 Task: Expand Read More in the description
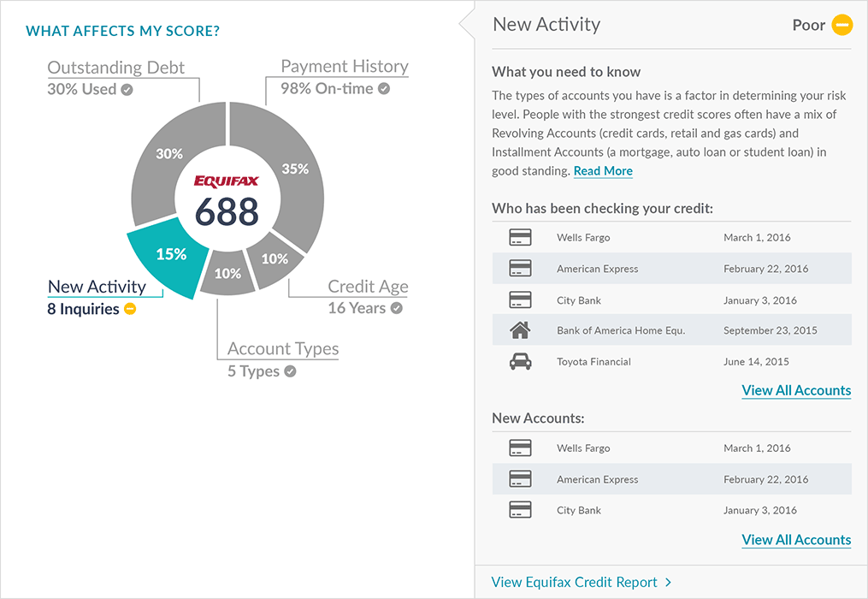tap(603, 171)
